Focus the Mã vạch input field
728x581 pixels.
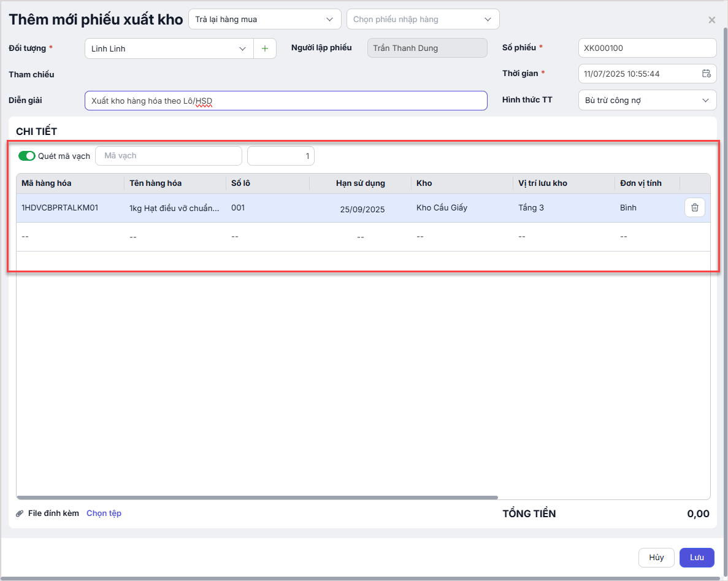click(x=169, y=156)
